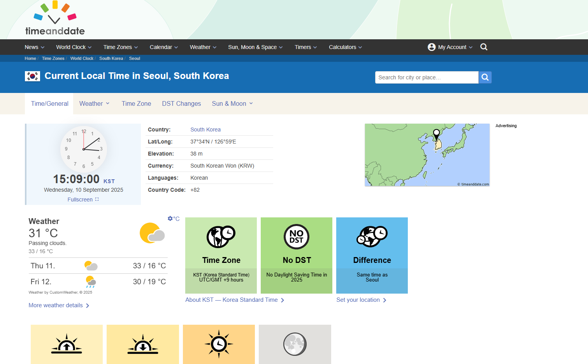Open the Time Zone tab

[136, 103]
